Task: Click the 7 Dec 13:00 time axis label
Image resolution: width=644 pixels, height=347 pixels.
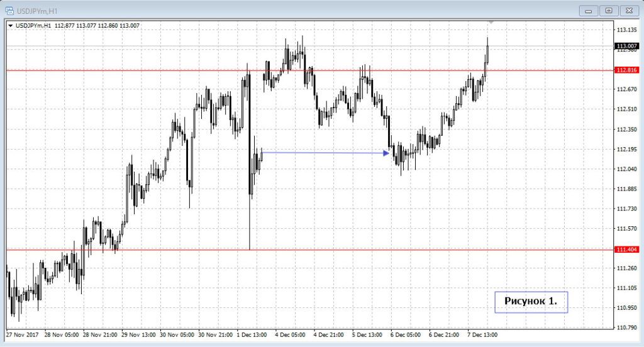Action: tap(482, 335)
